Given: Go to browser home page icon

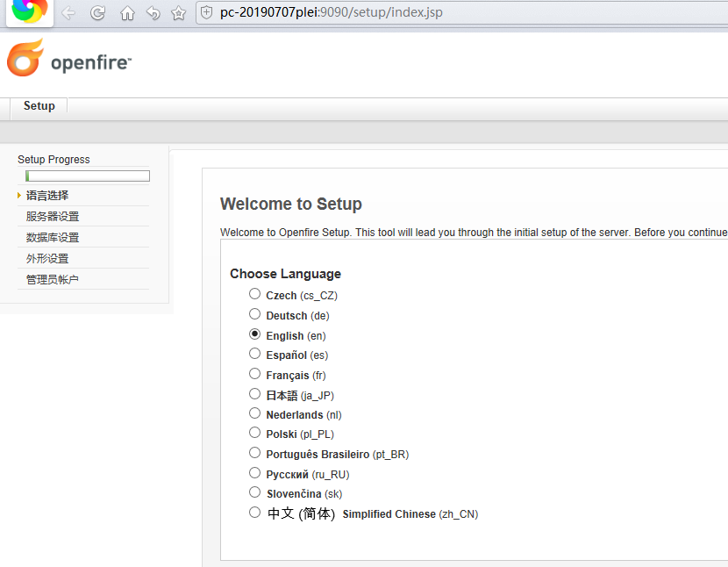Looking at the screenshot, I should [127, 13].
